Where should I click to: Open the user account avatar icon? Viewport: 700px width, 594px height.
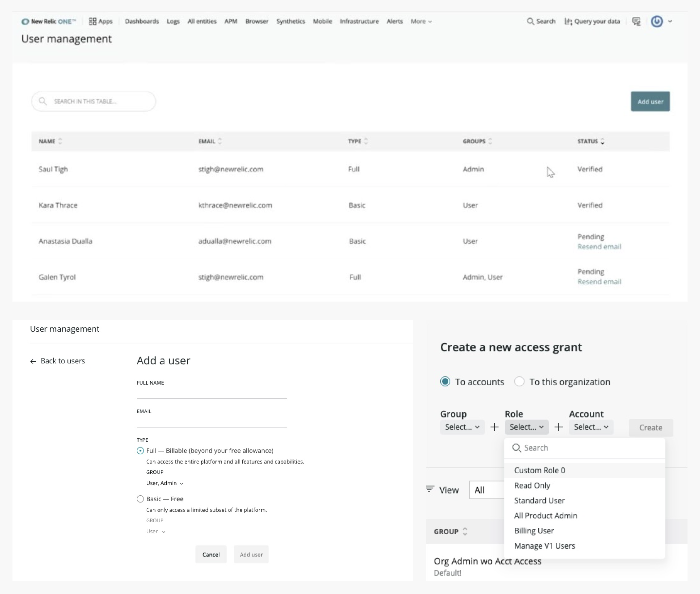tap(656, 22)
